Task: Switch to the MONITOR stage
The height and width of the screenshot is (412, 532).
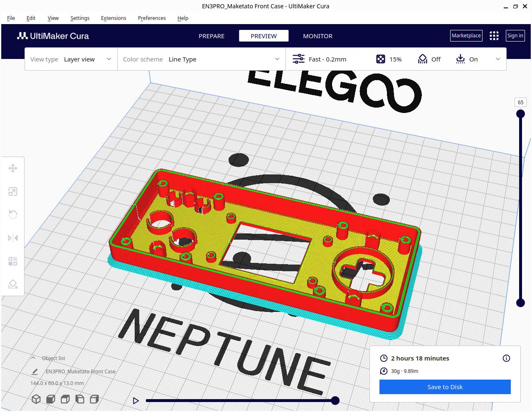Action: [318, 36]
